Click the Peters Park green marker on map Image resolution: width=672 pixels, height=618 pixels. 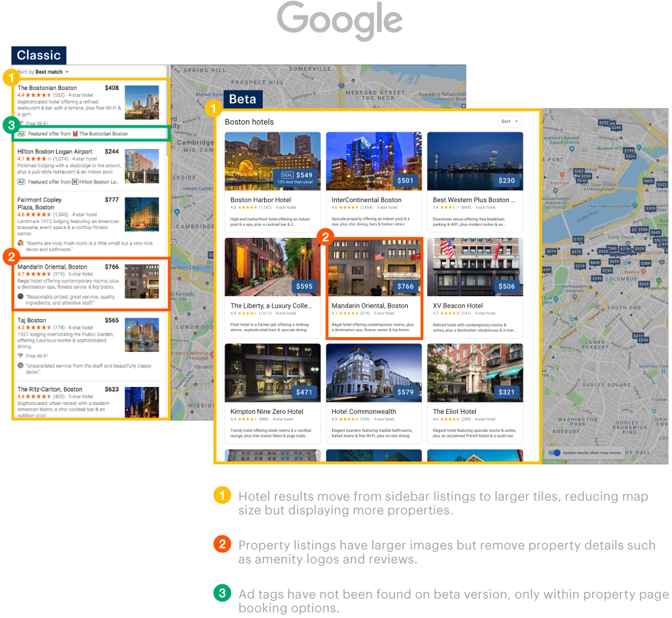[659, 280]
